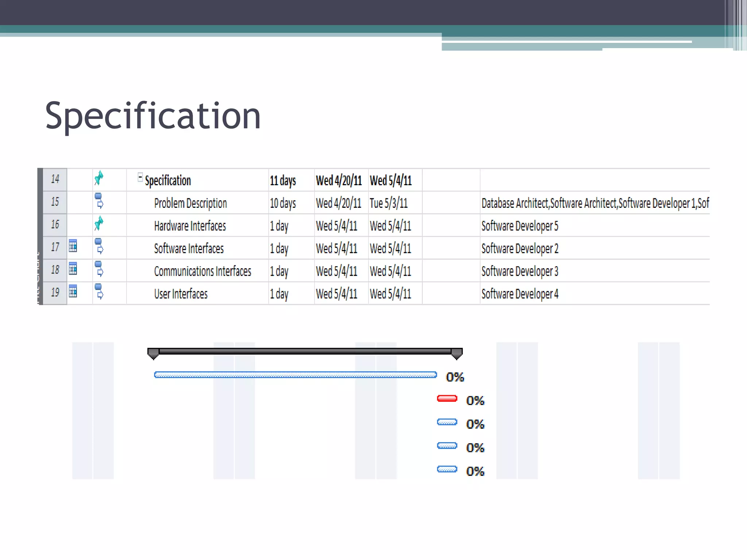Select row header number 16
747x560 pixels.
click(x=55, y=225)
